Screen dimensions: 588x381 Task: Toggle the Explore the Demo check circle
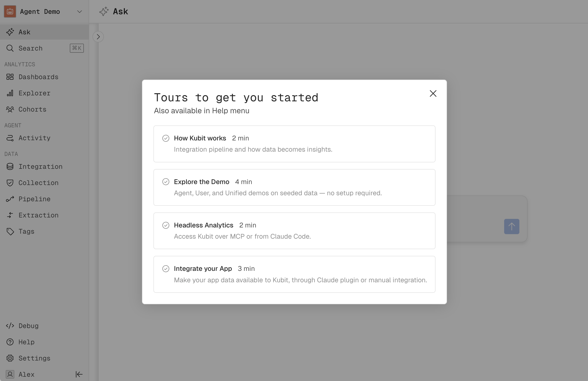[x=166, y=182]
